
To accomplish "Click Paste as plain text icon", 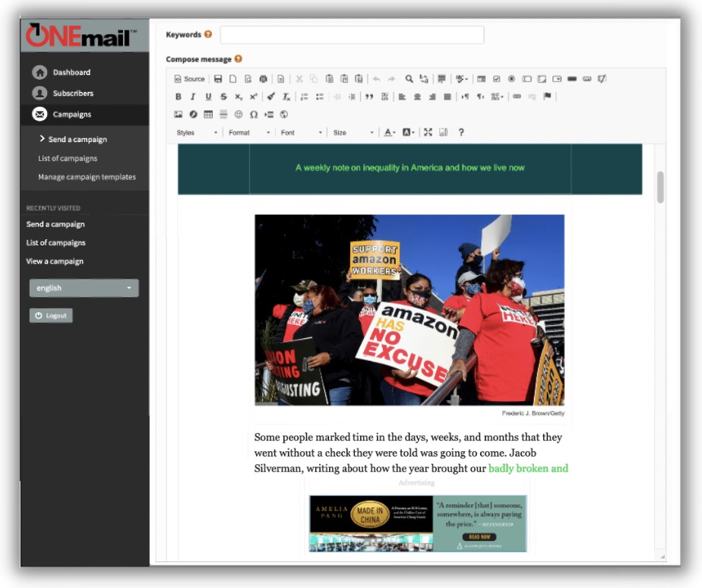I will pyautogui.click(x=344, y=79).
